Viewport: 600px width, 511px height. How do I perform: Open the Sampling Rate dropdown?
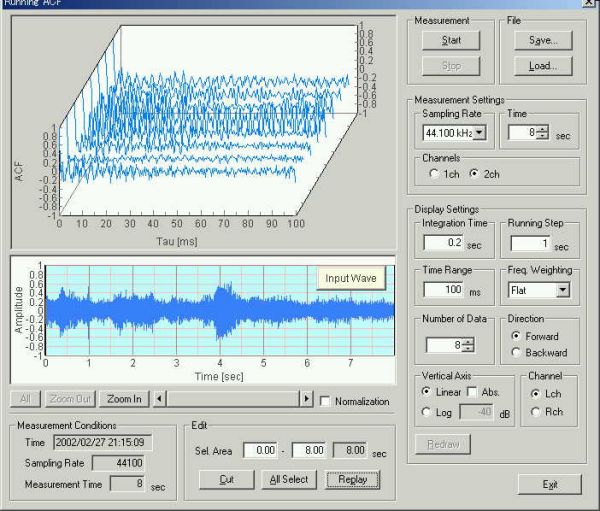(x=479, y=133)
